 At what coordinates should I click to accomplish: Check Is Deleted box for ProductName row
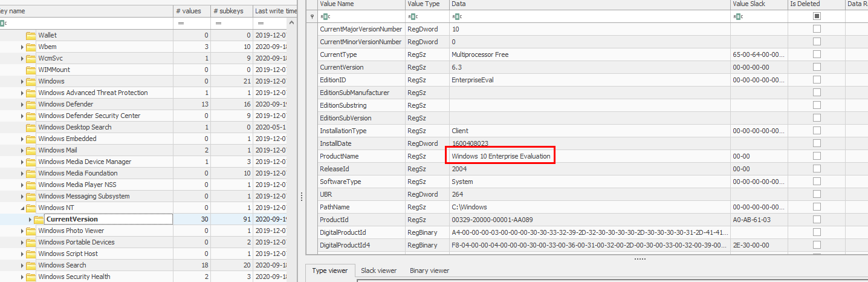pos(817,156)
